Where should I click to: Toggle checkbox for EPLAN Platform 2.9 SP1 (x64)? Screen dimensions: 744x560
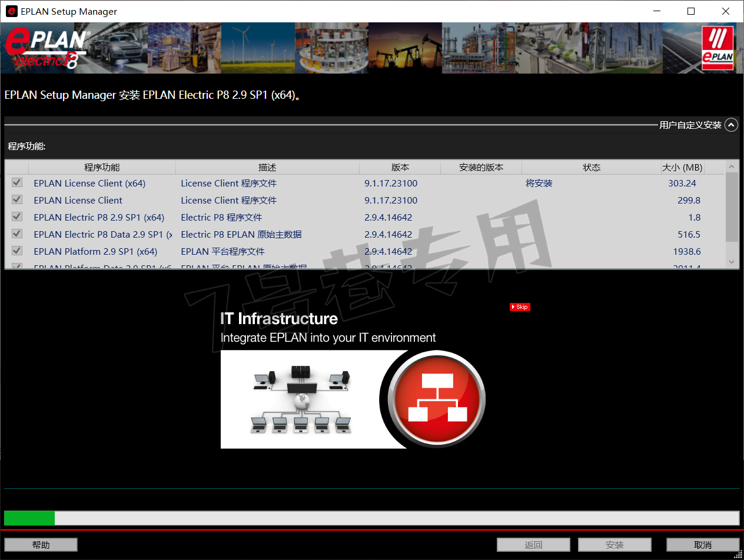(17, 251)
